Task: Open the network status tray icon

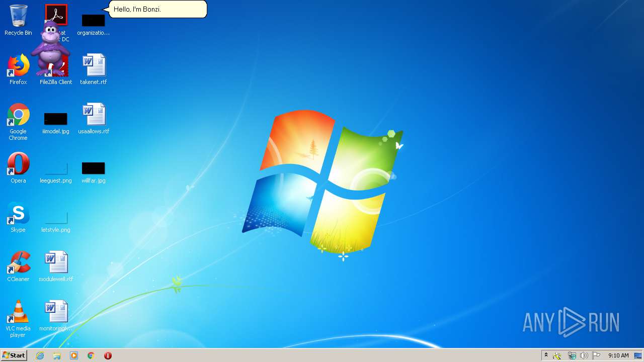Action: pos(572,355)
